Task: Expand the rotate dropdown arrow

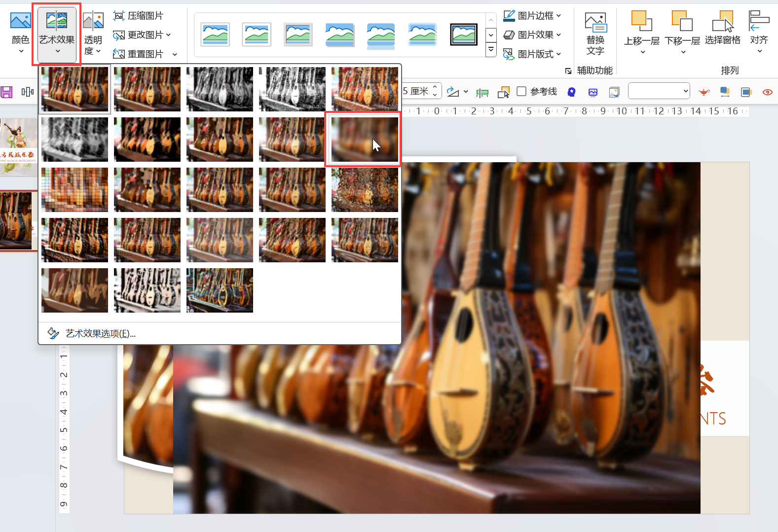Action: [466, 92]
